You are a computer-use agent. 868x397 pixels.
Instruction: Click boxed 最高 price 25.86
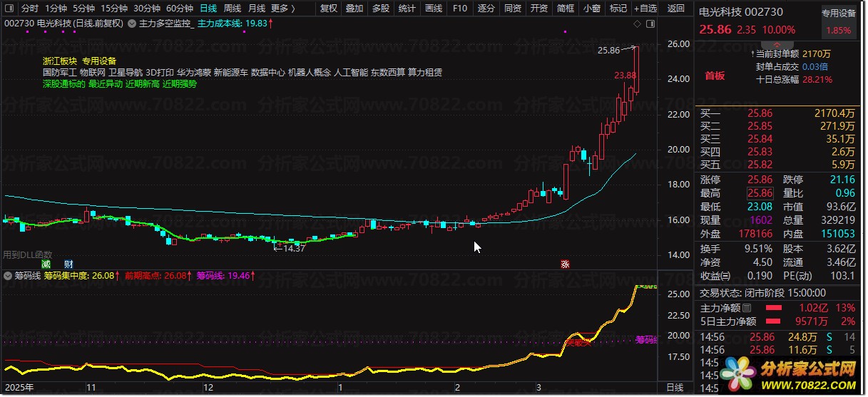pyautogui.click(x=760, y=193)
